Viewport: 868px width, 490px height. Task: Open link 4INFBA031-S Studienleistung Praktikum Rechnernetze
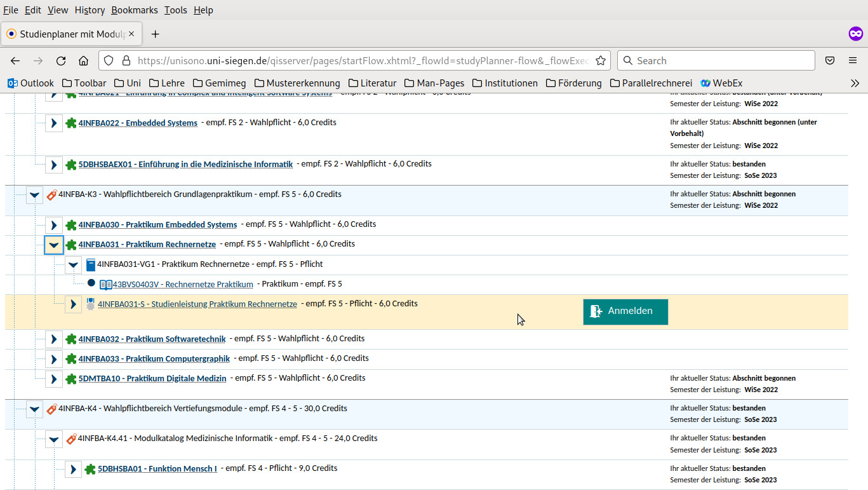[197, 304]
